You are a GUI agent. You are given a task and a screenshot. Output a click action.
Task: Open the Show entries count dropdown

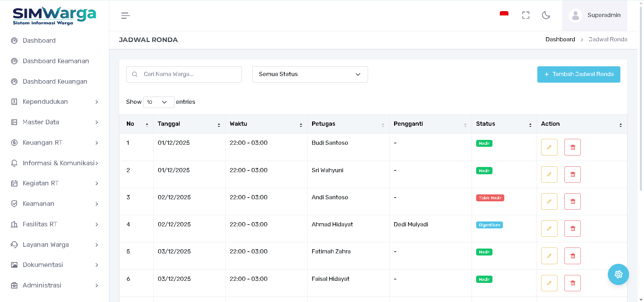pos(158,102)
